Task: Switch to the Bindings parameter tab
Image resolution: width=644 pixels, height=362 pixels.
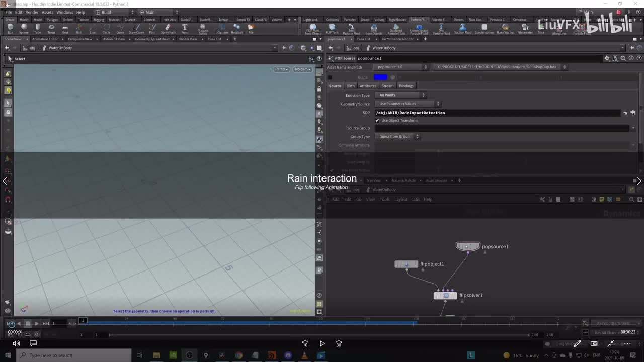Action: [406, 86]
